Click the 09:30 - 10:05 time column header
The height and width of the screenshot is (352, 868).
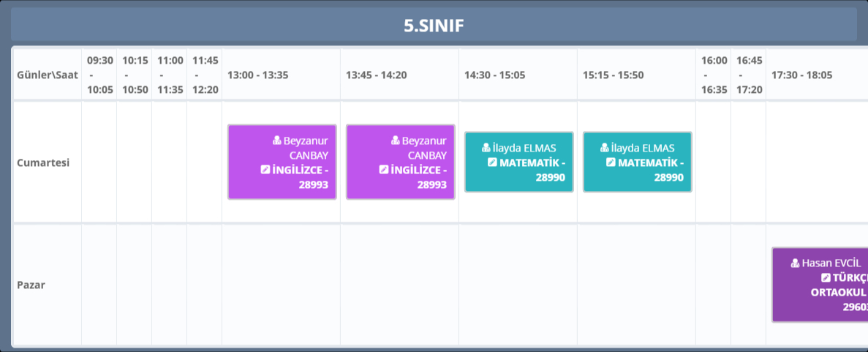tap(99, 75)
